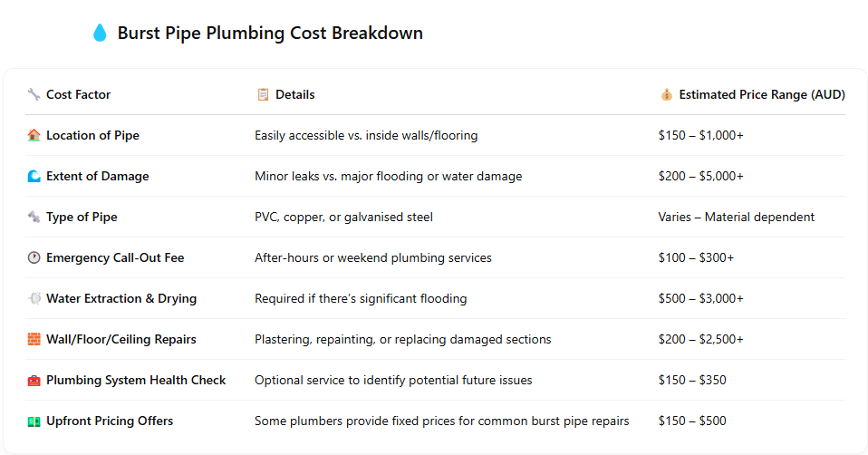Click the PVC, copper, or galvanised steel text

(343, 217)
